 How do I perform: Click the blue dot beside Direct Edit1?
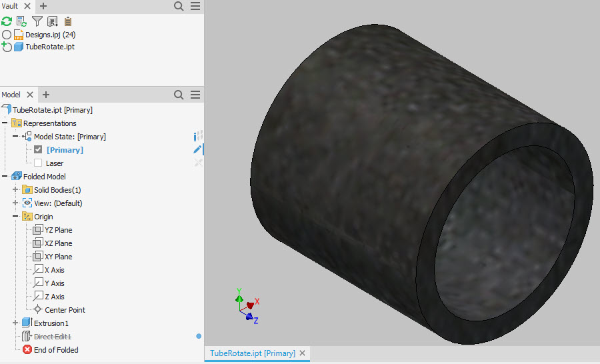pos(199,336)
